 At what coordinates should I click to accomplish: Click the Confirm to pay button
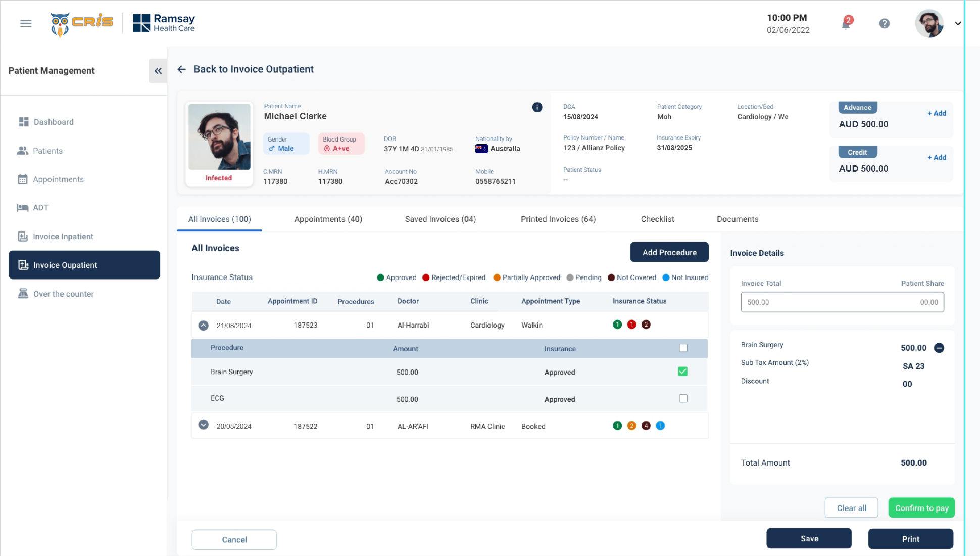tap(921, 508)
